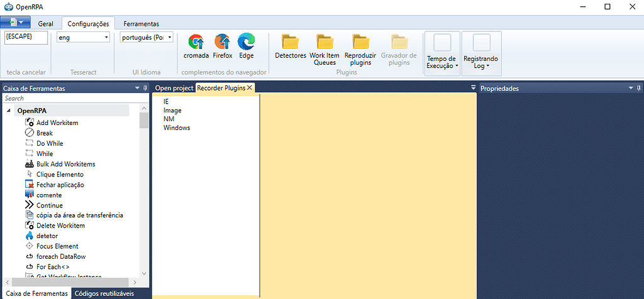Select Windows in the recorder plugins list
The image size is (644, 299).
(177, 128)
